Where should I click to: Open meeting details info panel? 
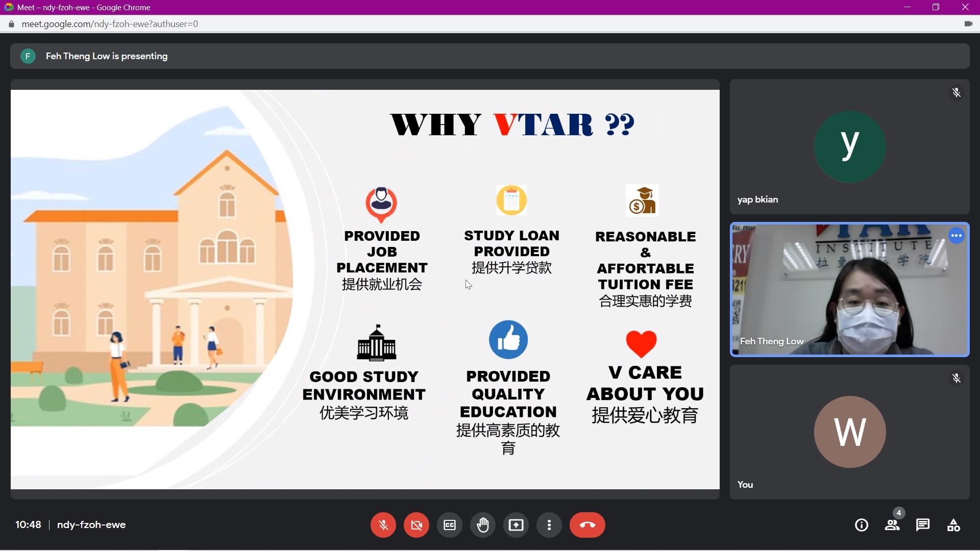pyautogui.click(x=862, y=525)
